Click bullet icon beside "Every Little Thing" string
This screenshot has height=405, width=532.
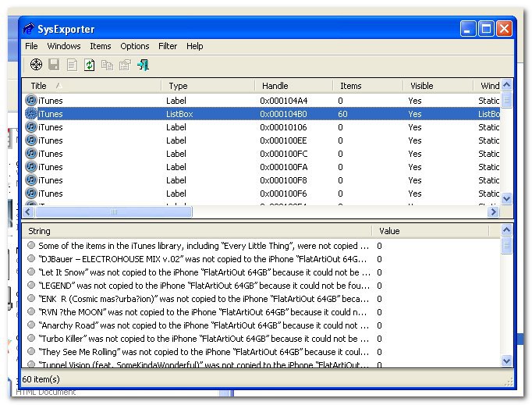coord(31,245)
